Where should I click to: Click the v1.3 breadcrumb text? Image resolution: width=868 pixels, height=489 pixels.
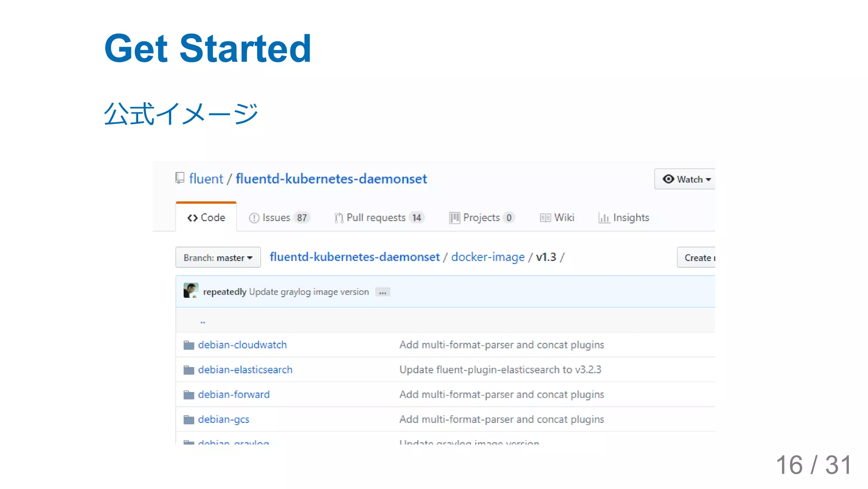[546, 257]
